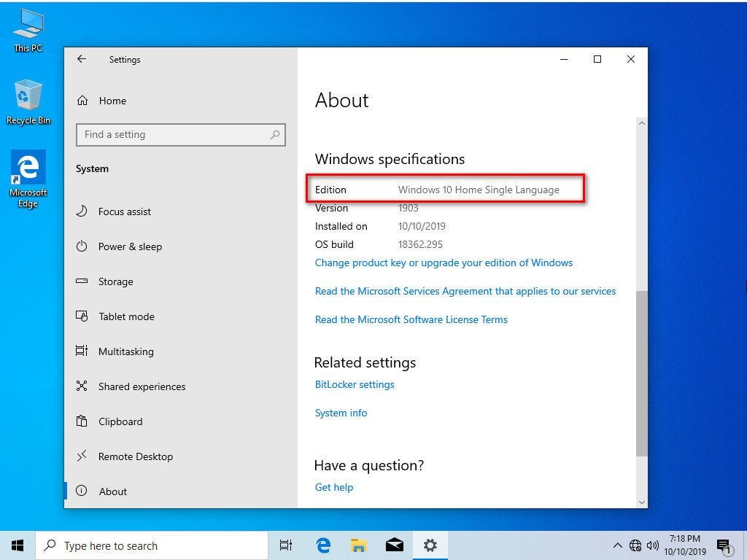Open Task View from the taskbar
This screenshot has height=560, width=747.
click(285, 545)
